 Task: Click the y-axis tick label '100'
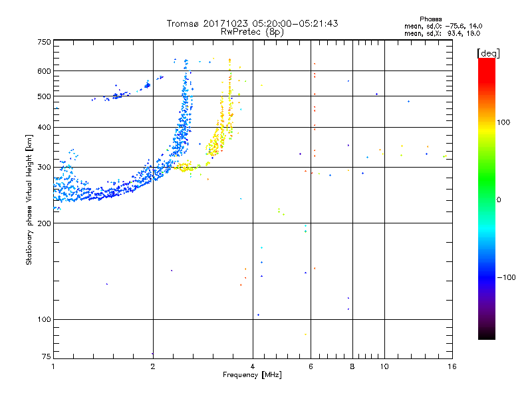pos(44,319)
